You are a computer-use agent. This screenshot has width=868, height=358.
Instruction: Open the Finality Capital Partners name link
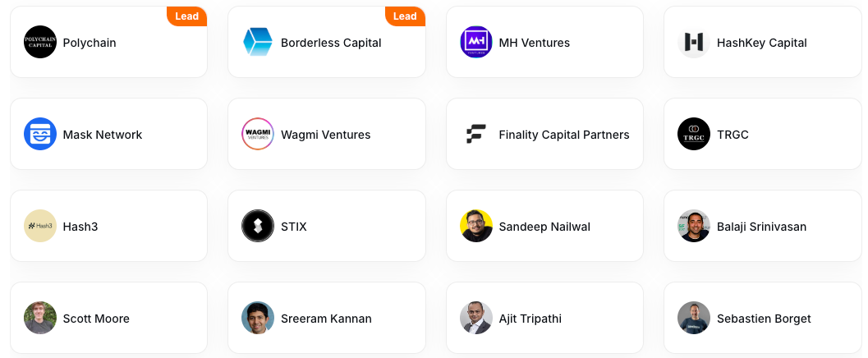click(x=564, y=135)
